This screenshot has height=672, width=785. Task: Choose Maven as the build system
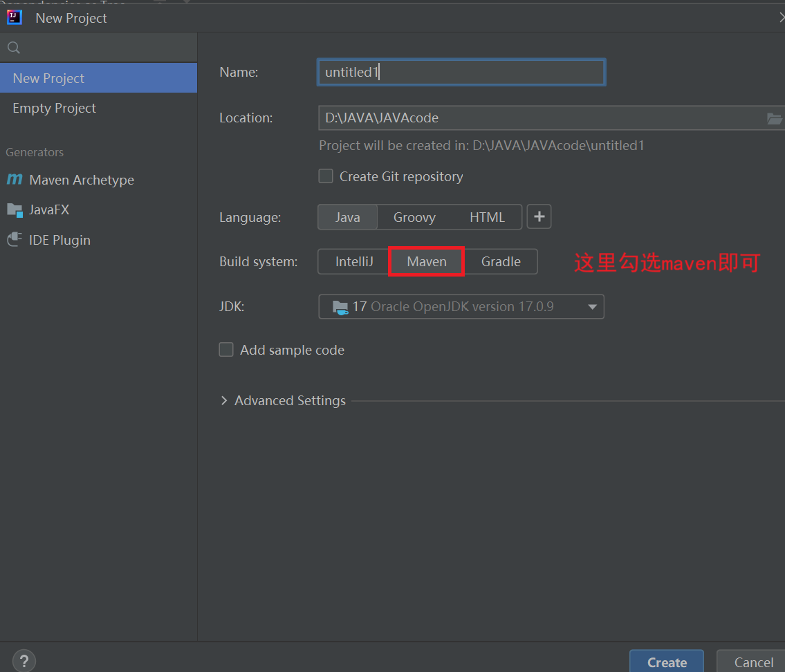pyautogui.click(x=427, y=262)
